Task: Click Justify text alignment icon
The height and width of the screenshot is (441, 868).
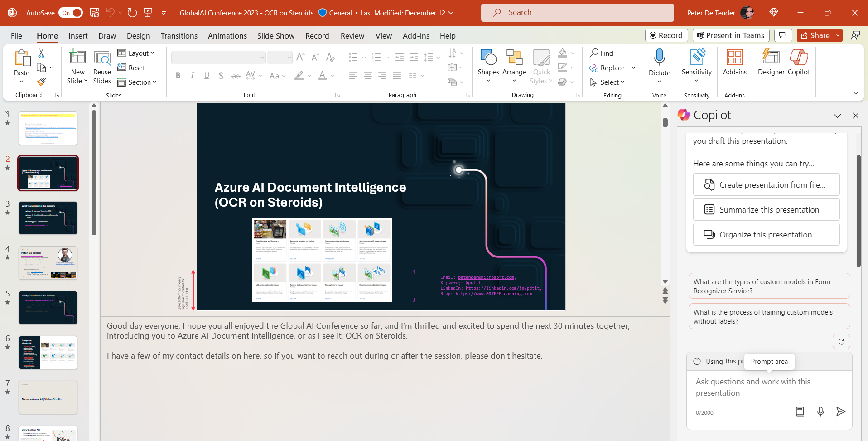Action: tap(397, 76)
